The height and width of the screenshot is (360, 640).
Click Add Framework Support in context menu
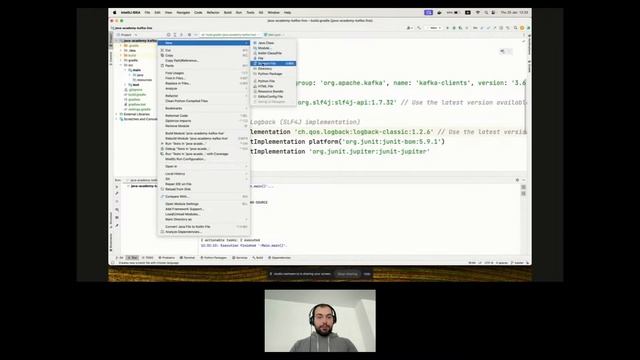tap(204, 209)
